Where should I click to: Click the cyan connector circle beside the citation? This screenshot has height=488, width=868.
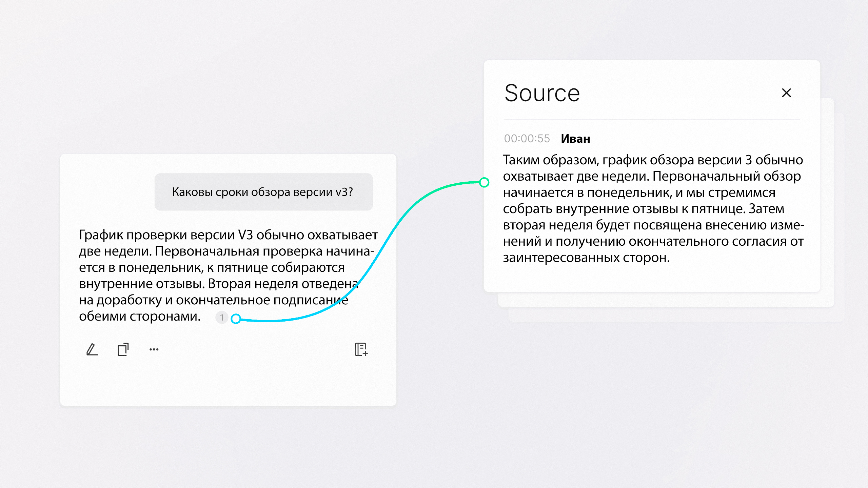[236, 319]
